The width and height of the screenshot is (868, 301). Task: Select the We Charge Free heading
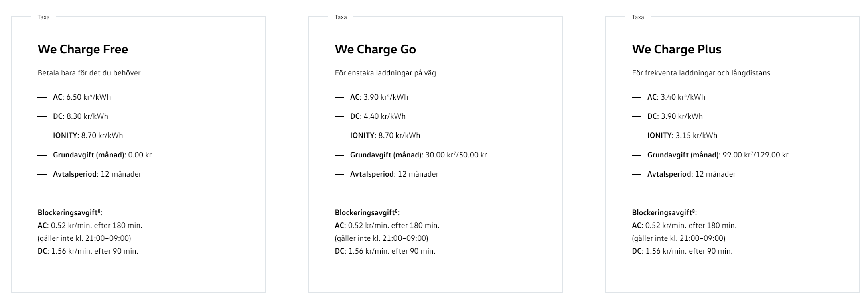click(83, 49)
